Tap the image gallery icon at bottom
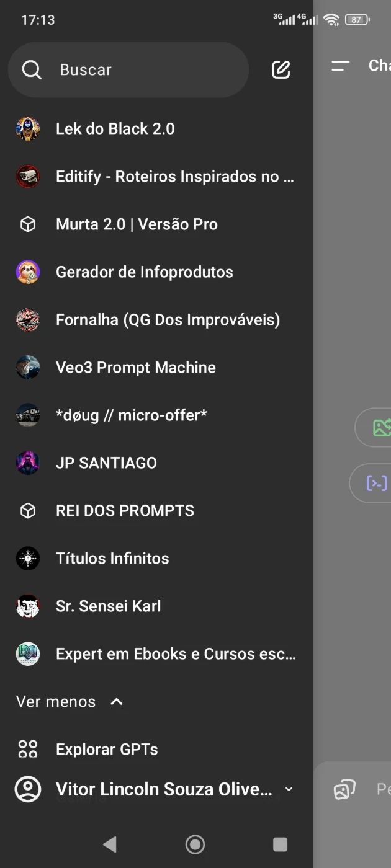The width and height of the screenshot is (391, 868). click(x=344, y=789)
